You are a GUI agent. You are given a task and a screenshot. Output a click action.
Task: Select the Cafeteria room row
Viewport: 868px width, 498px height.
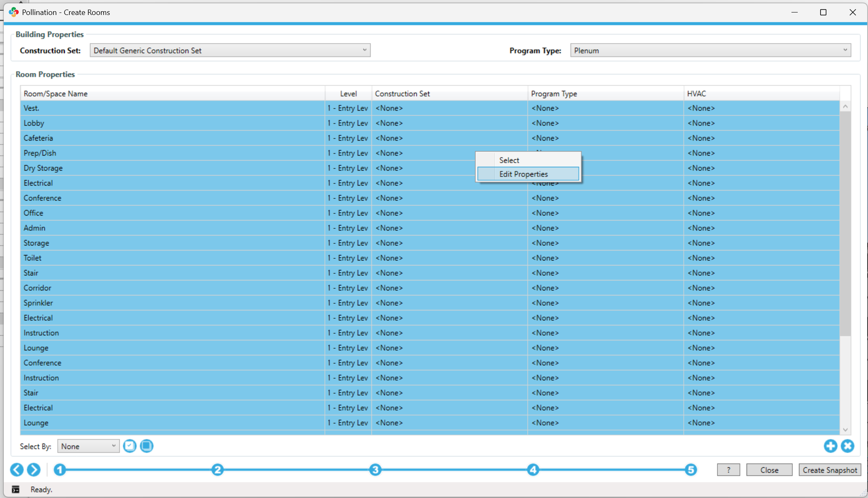pyautogui.click(x=430, y=138)
